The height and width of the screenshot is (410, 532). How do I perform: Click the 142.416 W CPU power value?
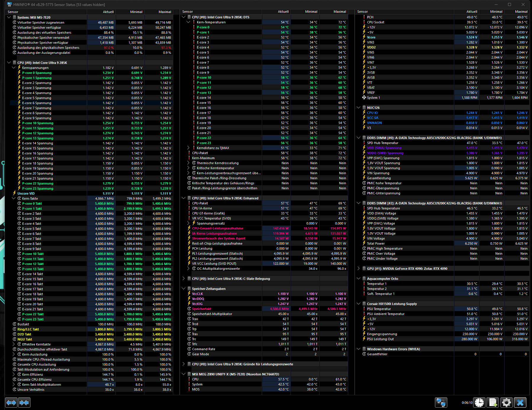click(281, 228)
